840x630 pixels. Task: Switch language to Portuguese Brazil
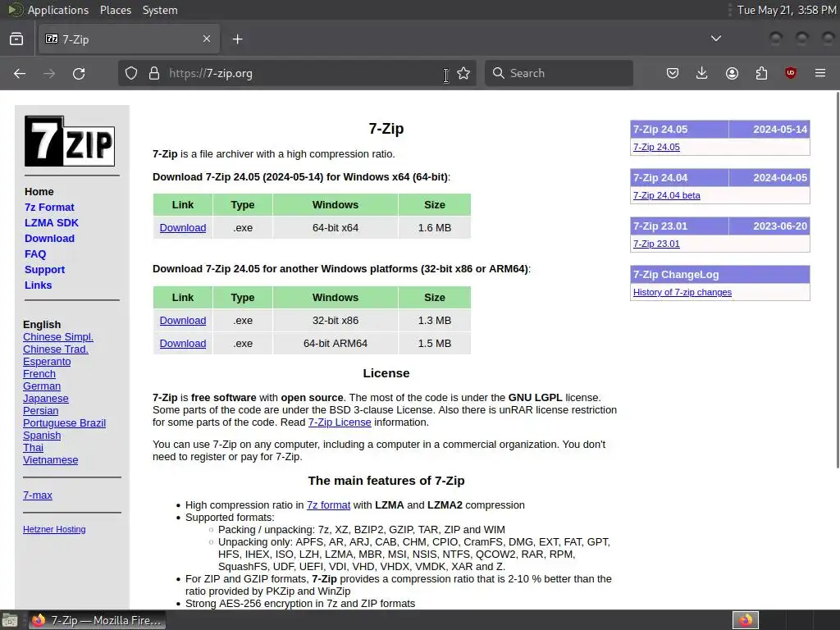[64, 423]
